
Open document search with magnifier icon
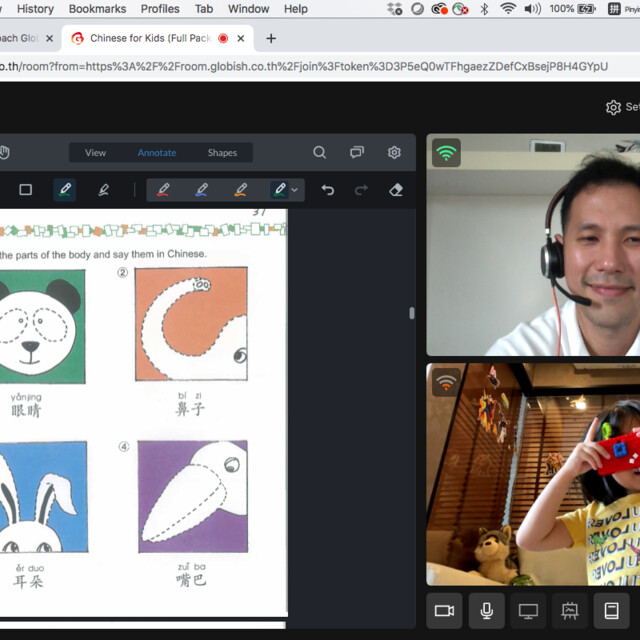pyautogui.click(x=320, y=153)
